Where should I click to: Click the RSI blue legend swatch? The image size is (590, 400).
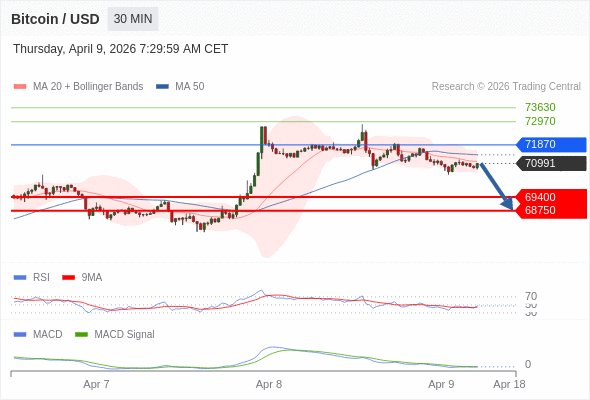pyautogui.click(x=20, y=278)
